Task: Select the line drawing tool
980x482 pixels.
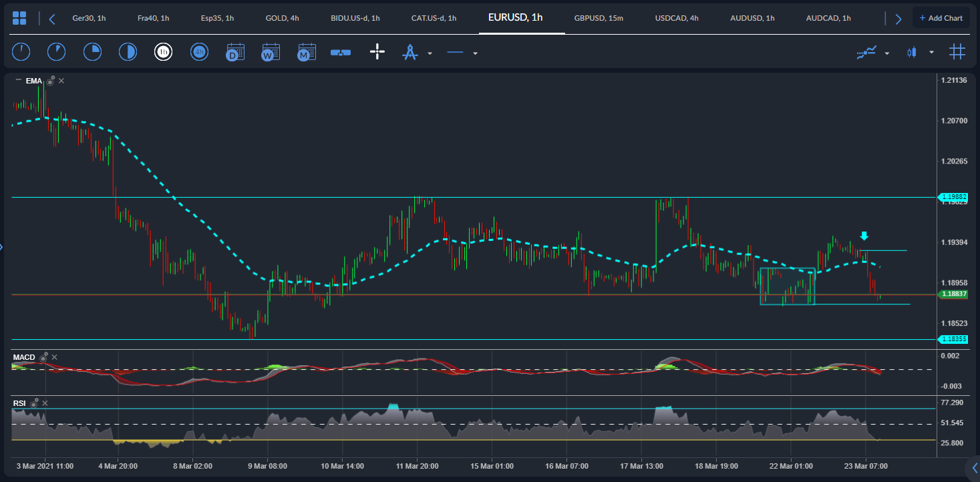Action: click(455, 52)
